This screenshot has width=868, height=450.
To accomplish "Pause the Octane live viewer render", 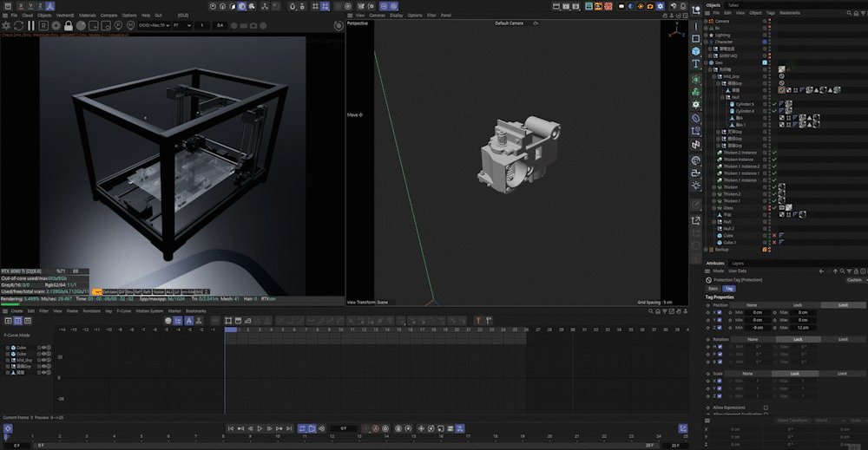I will point(31,26).
